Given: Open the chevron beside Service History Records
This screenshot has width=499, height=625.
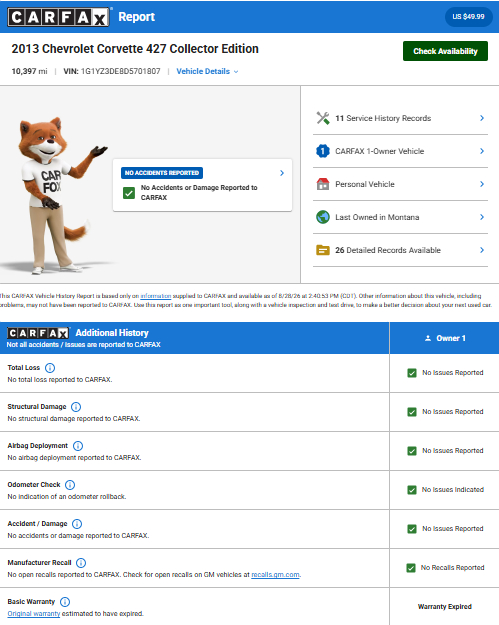Looking at the screenshot, I should pyautogui.click(x=482, y=118).
